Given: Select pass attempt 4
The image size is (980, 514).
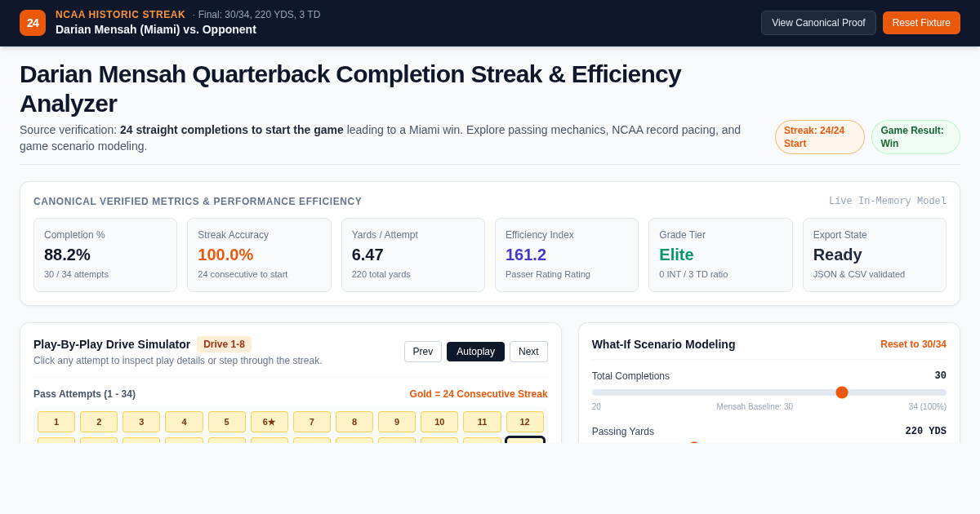Looking at the screenshot, I should [184, 422].
